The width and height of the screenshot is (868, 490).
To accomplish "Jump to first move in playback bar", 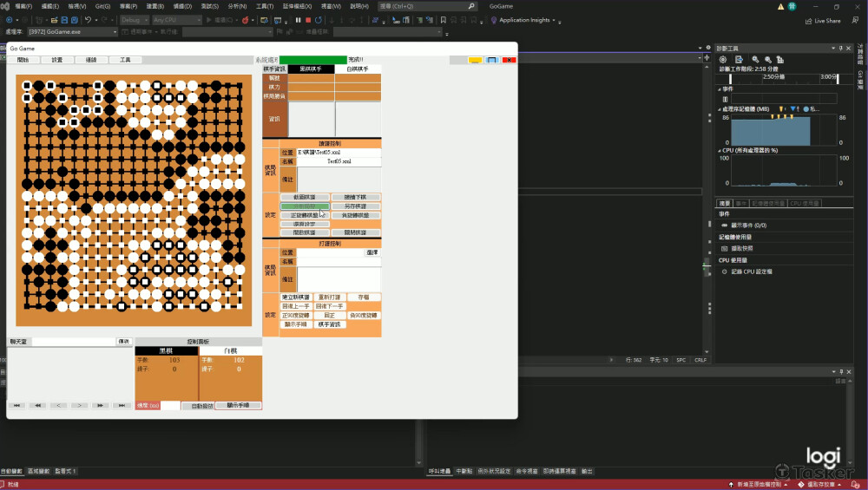I will point(17,405).
